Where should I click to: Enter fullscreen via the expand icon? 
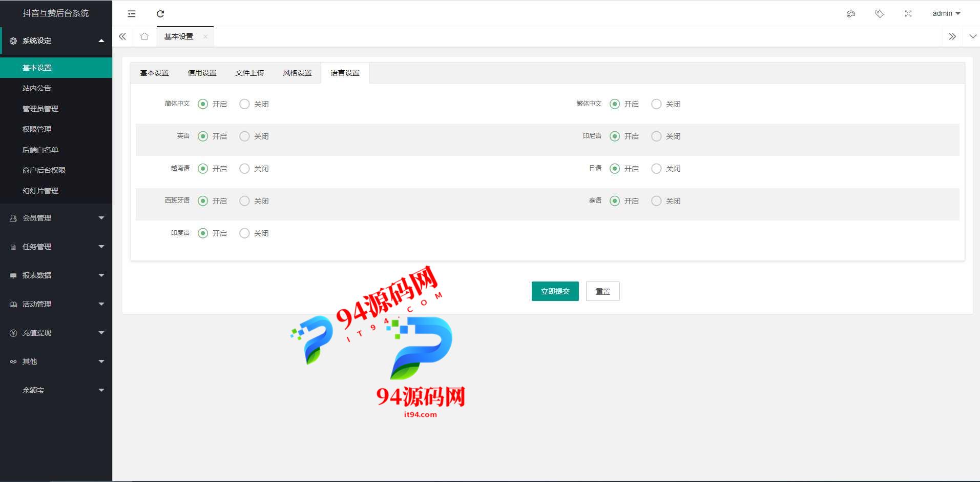coord(908,14)
